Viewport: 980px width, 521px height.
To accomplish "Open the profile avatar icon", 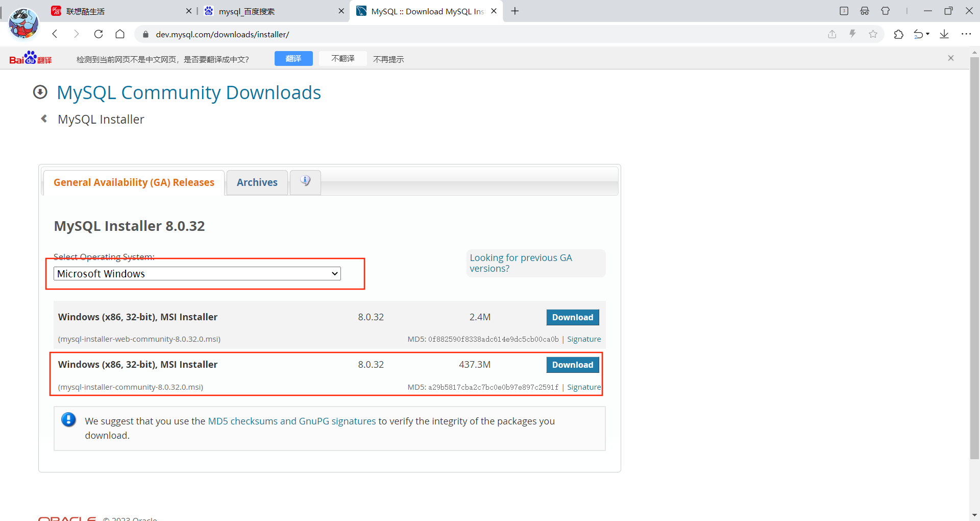I will 23,23.
